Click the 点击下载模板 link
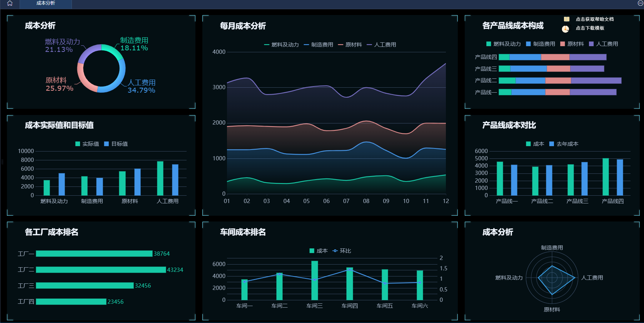 click(x=590, y=28)
